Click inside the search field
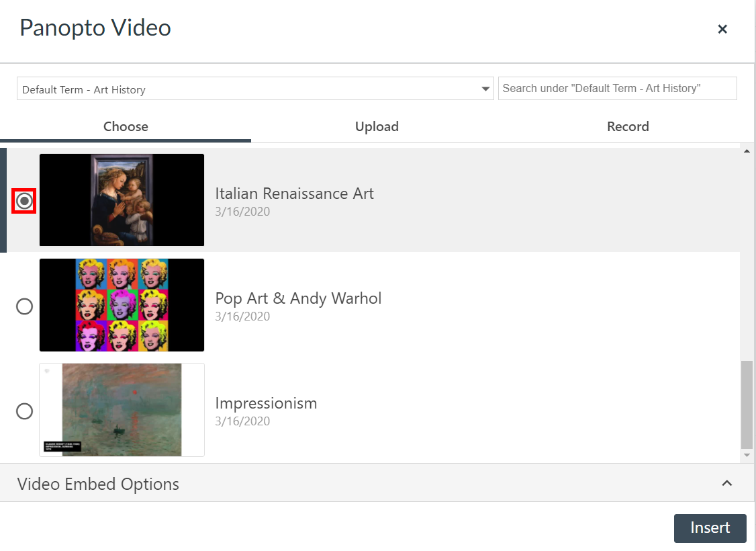This screenshot has width=756, height=551. (616, 88)
